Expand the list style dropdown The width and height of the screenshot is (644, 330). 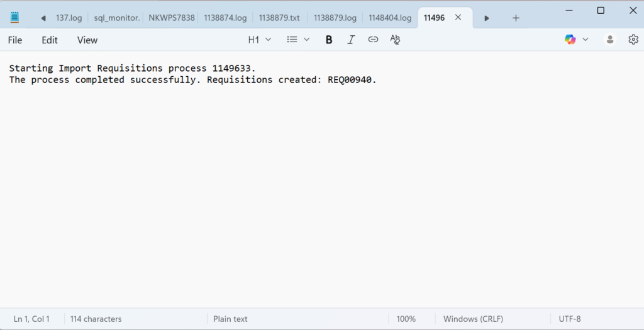click(298, 40)
